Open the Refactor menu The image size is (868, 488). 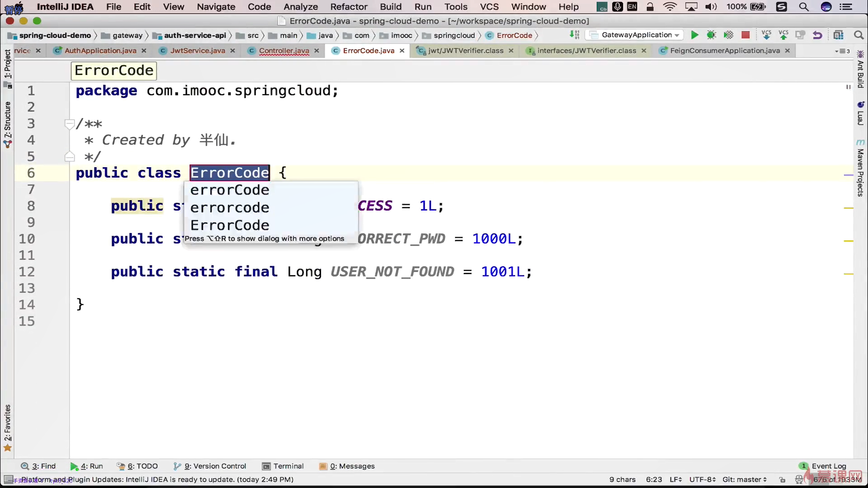pos(349,7)
